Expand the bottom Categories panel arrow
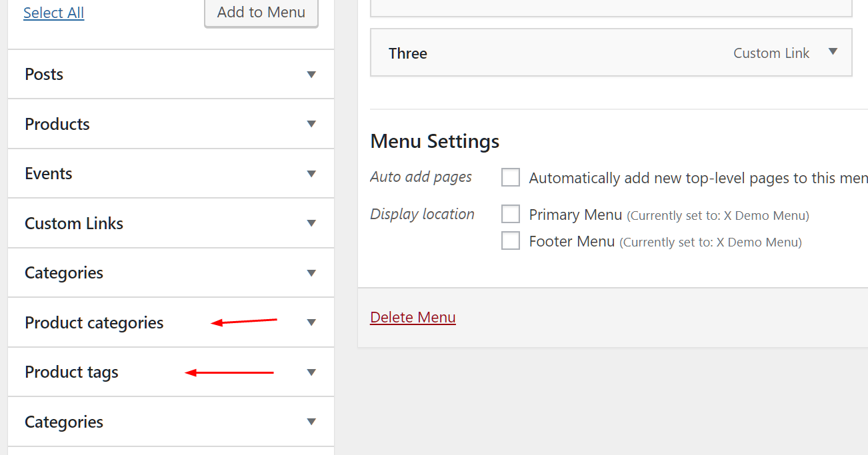This screenshot has width=868, height=455. coord(311,422)
